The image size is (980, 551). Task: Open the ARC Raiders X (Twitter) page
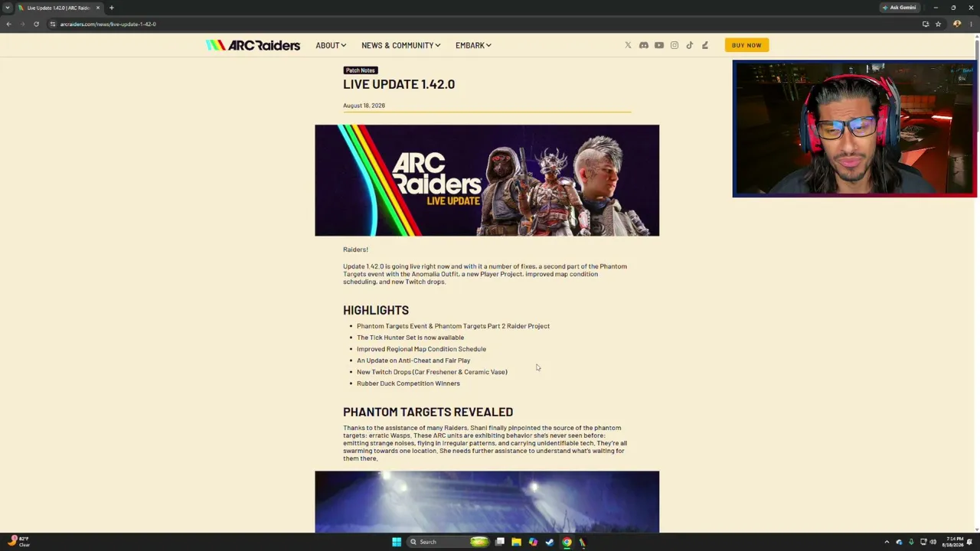(x=628, y=45)
